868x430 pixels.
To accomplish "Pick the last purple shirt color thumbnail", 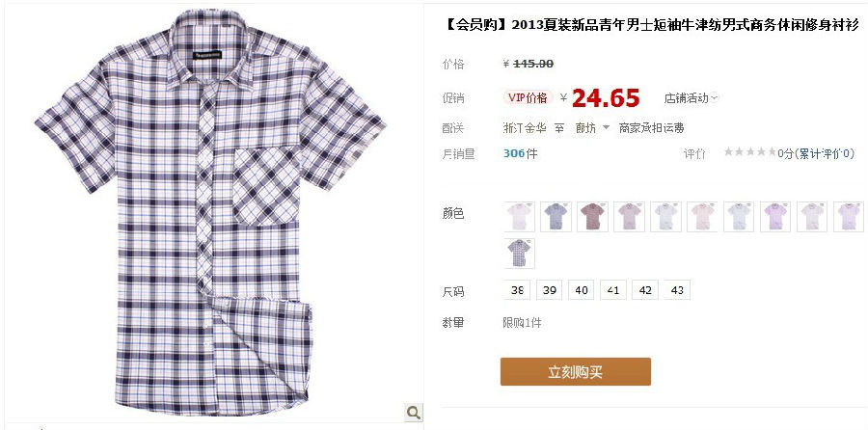I will [x=848, y=216].
